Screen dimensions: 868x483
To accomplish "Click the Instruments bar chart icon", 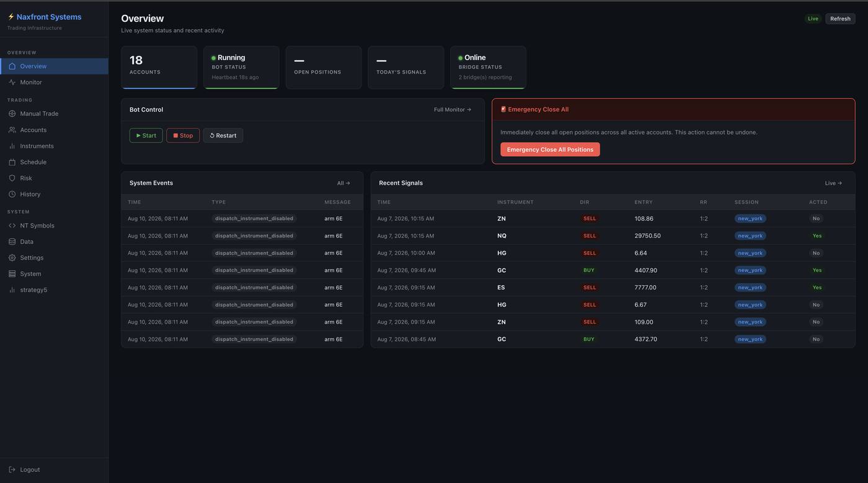I will 12,146.
